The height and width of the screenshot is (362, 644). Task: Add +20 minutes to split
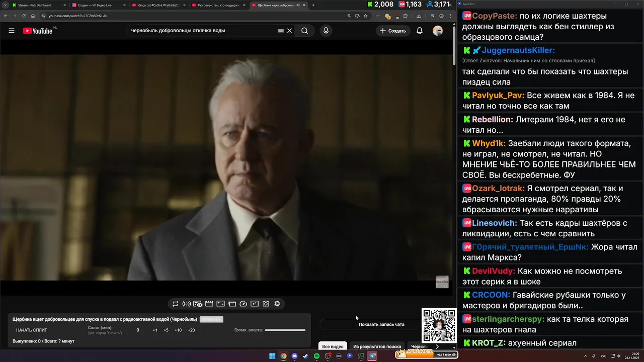(x=191, y=330)
